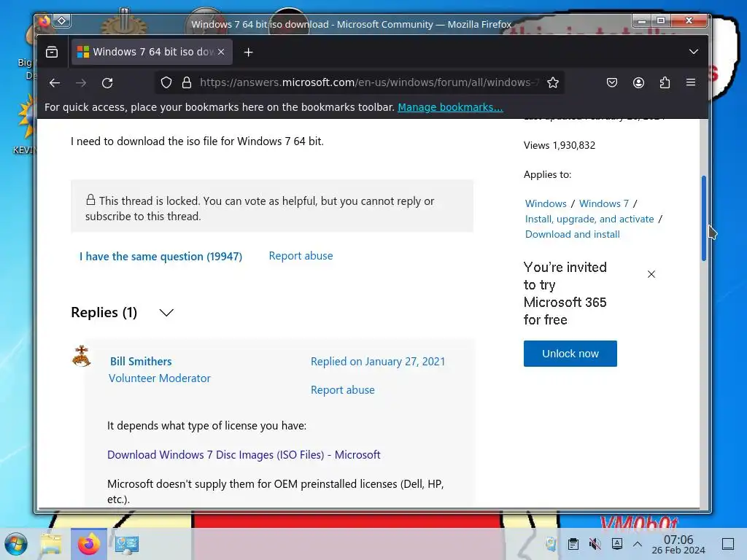This screenshot has width=747, height=560.
Task: Reload the current page
Action: click(107, 83)
